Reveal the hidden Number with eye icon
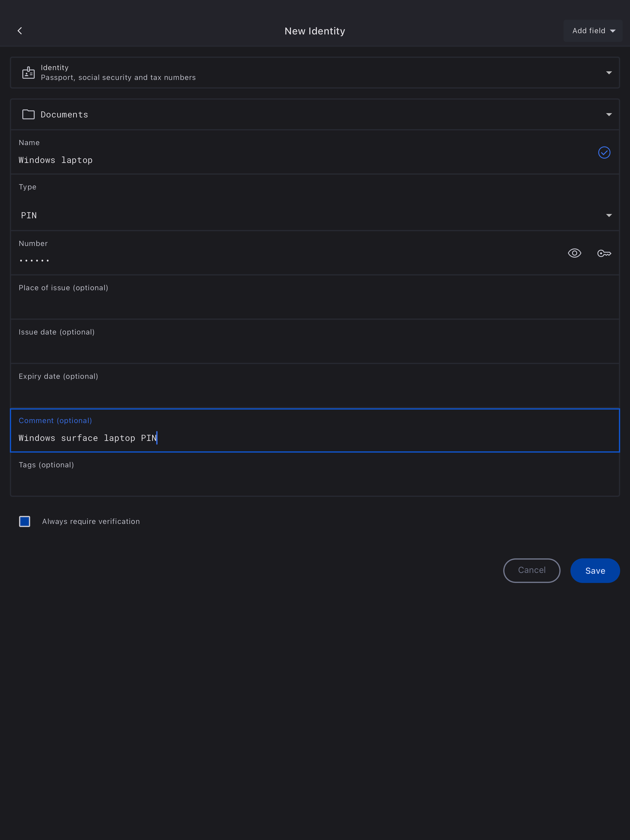The height and width of the screenshot is (840, 630). click(574, 253)
